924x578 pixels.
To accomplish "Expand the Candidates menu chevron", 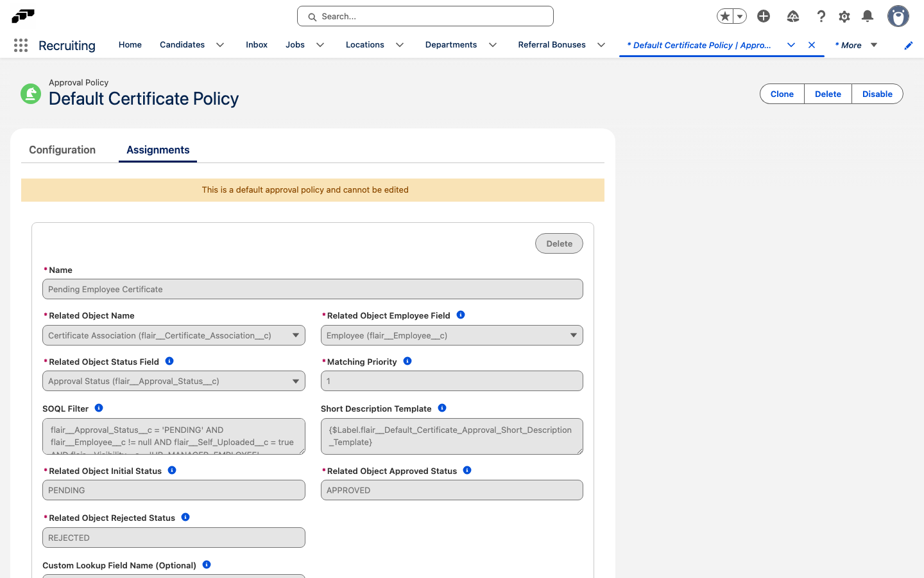I will pyautogui.click(x=220, y=45).
